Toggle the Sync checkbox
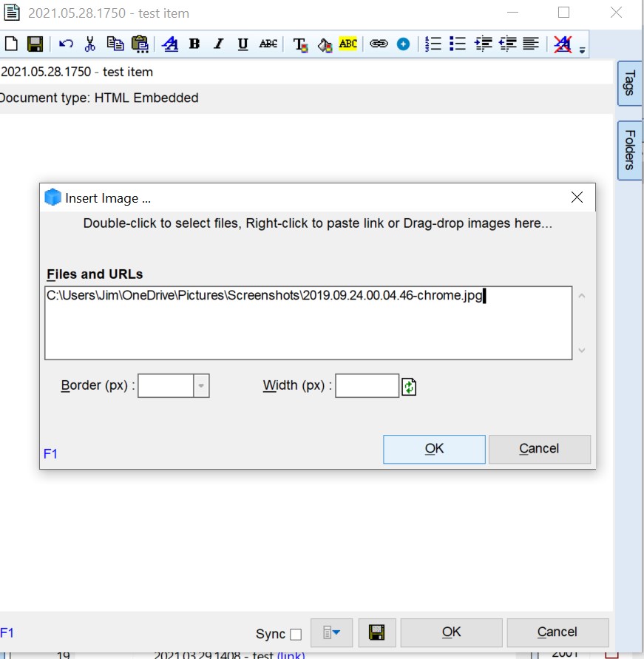The image size is (644, 659). point(296,634)
